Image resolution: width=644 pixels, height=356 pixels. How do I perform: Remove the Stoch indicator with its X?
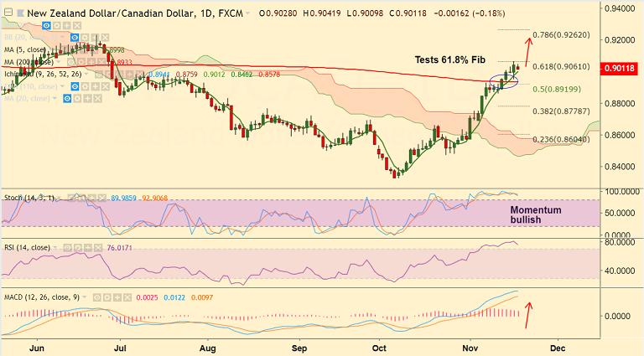tap(101, 198)
